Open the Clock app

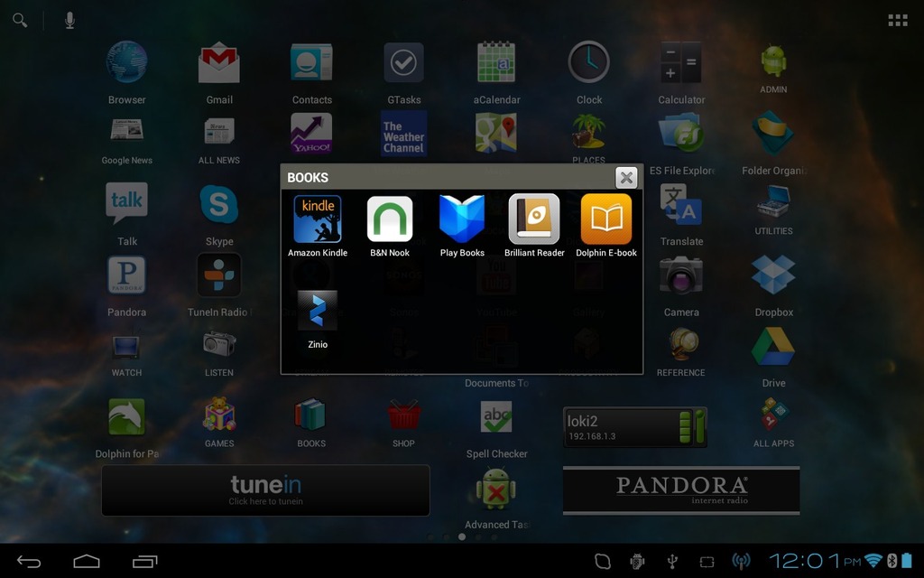tap(588, 62)
